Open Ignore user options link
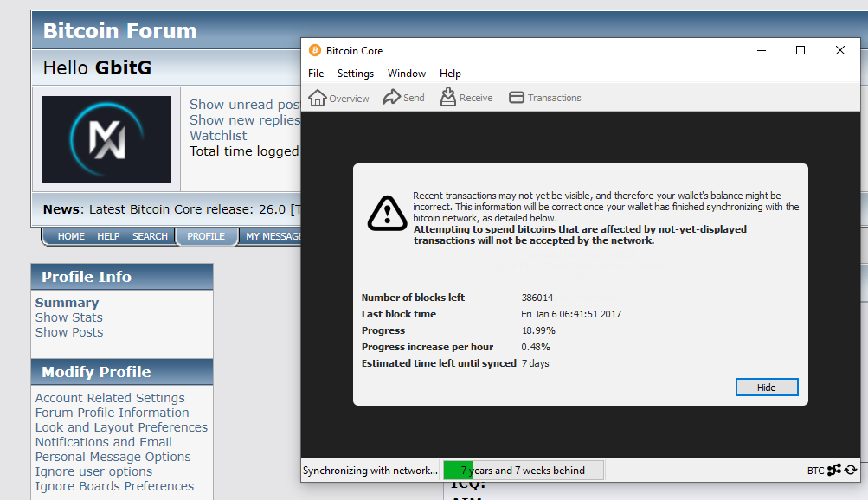Screen dimensions: 868x500 tap(94, 471)
